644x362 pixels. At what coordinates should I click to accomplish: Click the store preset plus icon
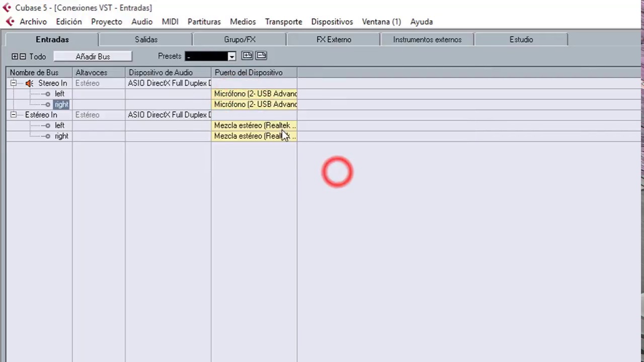coord(247,56)
